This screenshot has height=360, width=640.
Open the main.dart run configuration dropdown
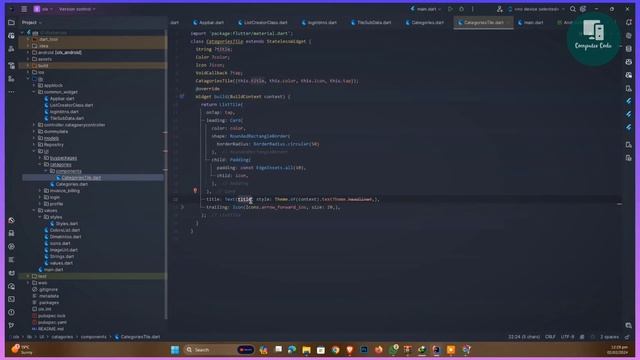point(426,9)
